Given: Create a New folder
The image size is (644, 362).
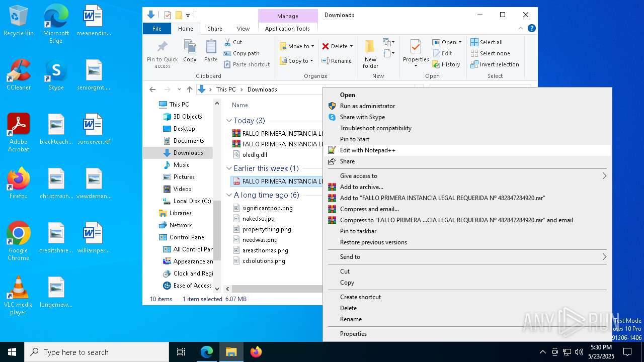Looking at the screenshot, I should (370, 54).
